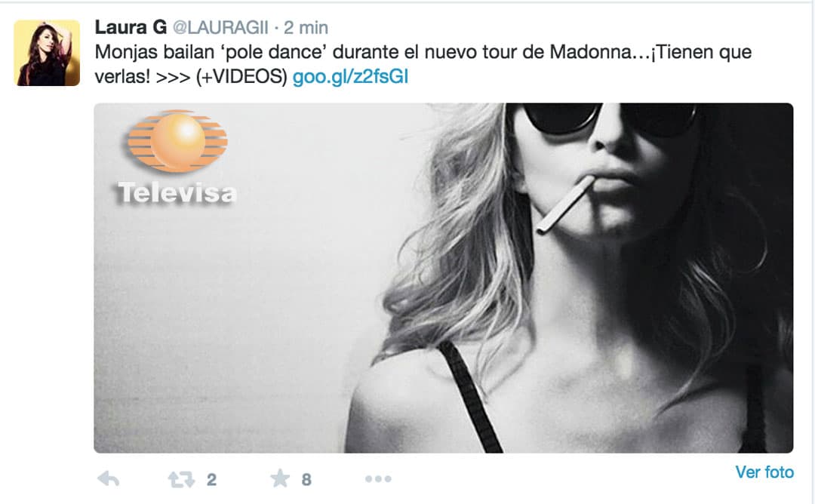815x504 pixels.
Task: Expand the black-and-white attached photo
Action: pyautogui.click(x=444, y=278)
